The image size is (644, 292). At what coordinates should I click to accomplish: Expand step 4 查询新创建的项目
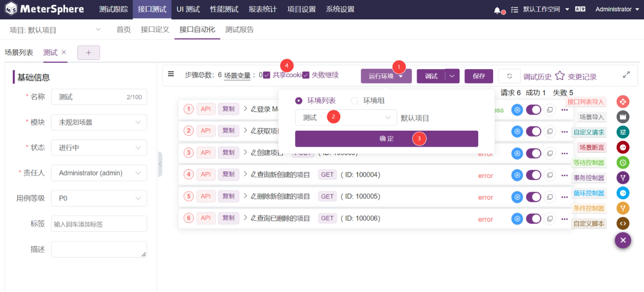(245, 175)
